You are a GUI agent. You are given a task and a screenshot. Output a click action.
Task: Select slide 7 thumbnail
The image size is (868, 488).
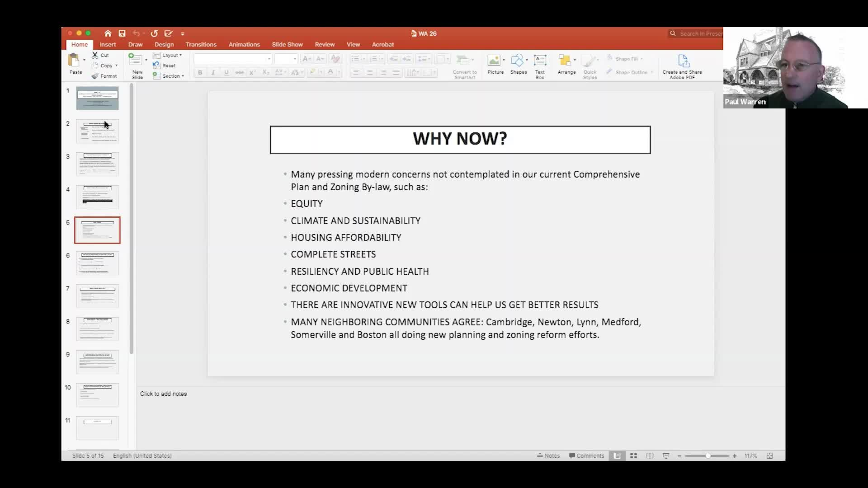click(x=97, y=296)
